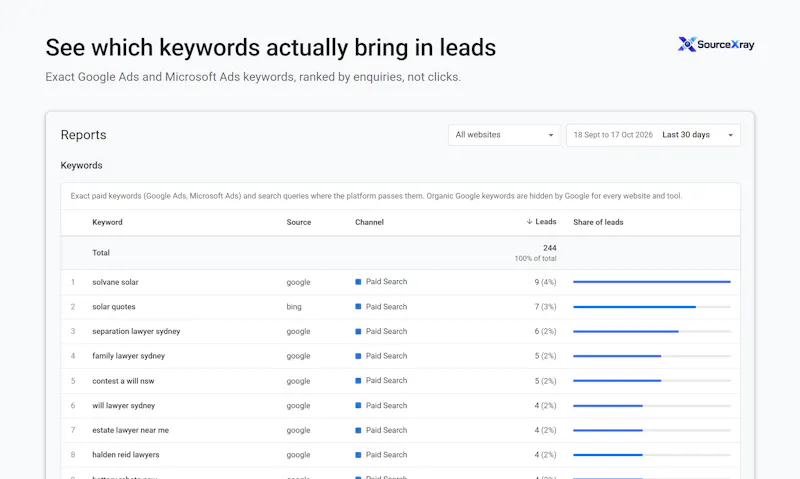Sort by the Leads column header
The width and height of the screenshot is (800, 479).
541,222
